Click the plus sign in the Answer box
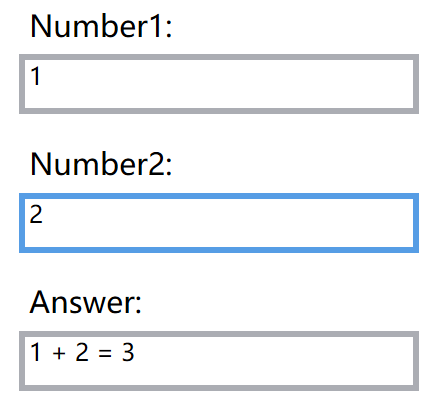The height and width of the screenshot is (393, 434). (x=59, y=353)
